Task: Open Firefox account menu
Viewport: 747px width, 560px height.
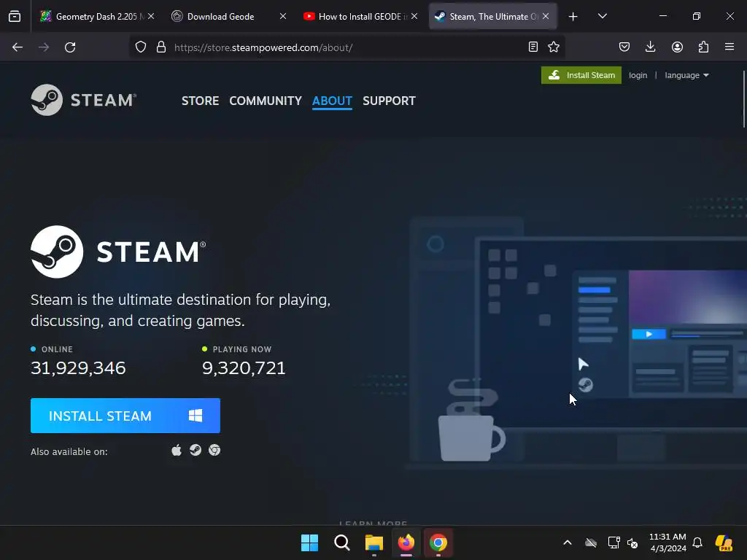Action: (677, 47)
